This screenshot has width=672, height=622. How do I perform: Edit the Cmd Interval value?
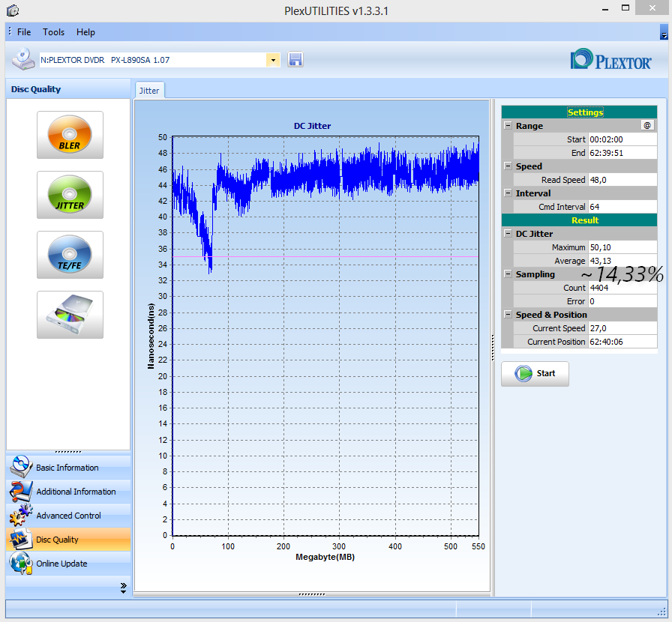point(622,207)
